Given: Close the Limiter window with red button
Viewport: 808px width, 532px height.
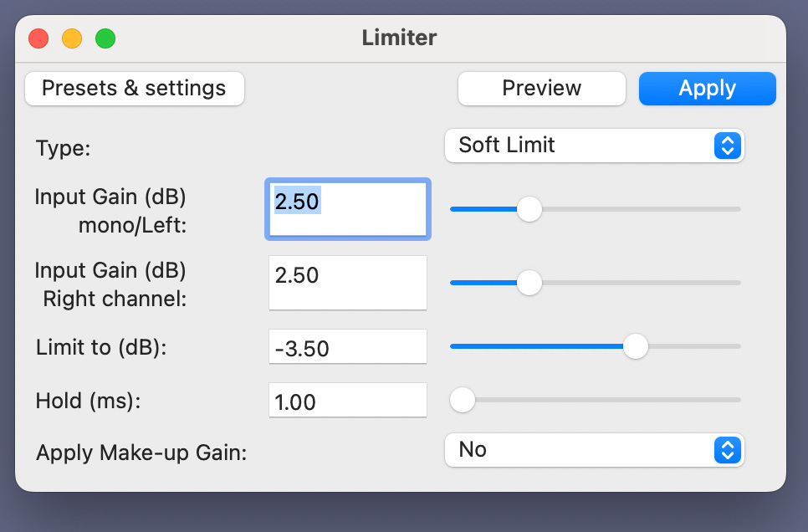Looking at the screenshot, I should coord(38,38).
